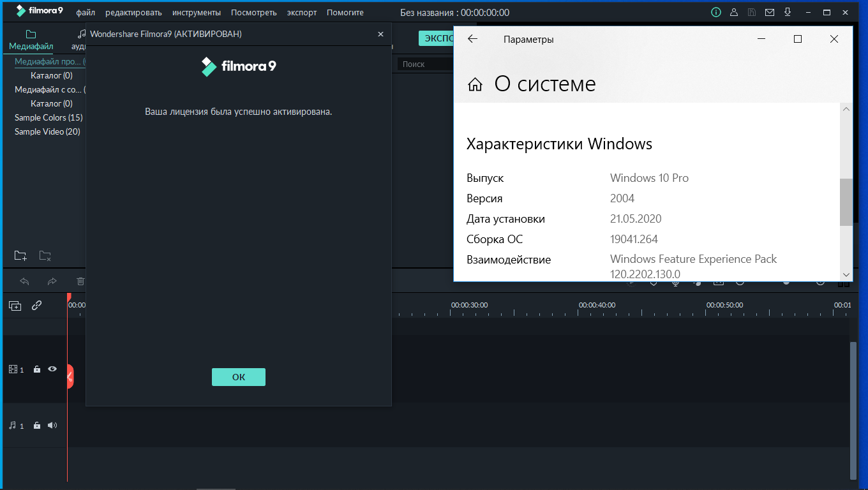Click the download arrow icon
This screenshot has height=490, width=868.
(x=788, y=12)
